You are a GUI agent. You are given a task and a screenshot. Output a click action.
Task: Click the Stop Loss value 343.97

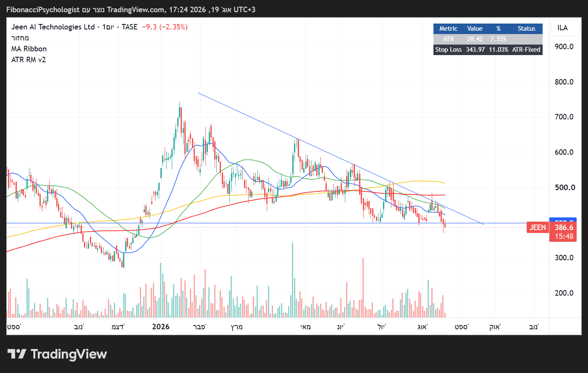pyautogui.click(x=475, y=50)
